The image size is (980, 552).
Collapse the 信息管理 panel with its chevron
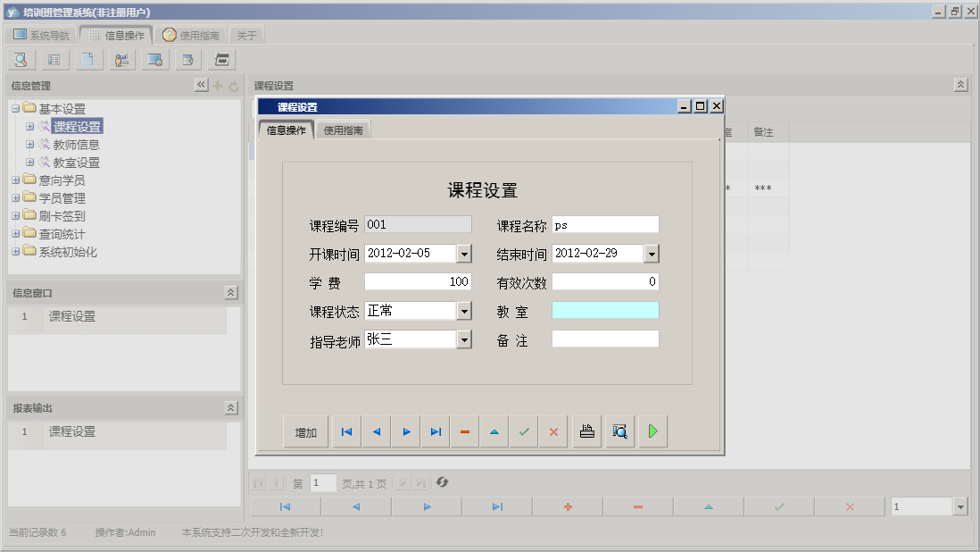tap(202, 84)
